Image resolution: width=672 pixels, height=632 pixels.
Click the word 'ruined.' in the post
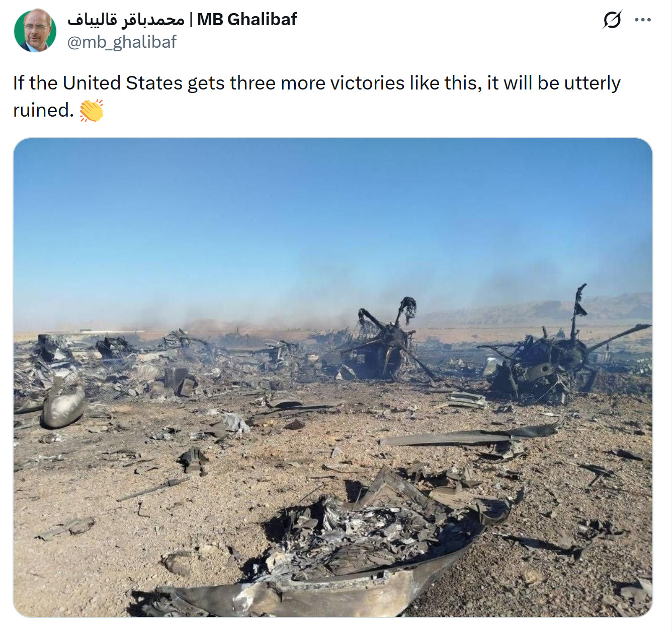[x=44, y=111]
